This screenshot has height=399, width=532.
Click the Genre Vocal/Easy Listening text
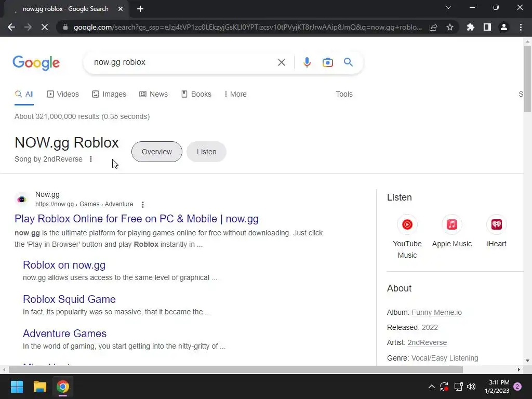coord(433,358)
